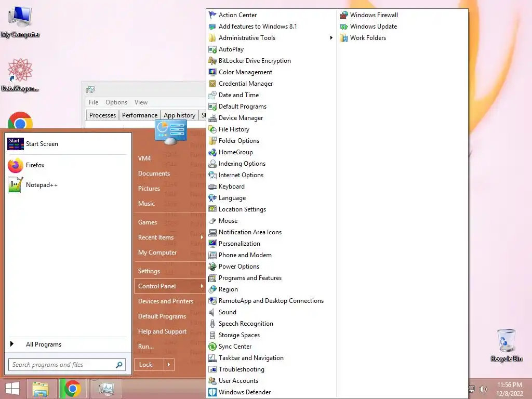
Task: Choose Help and Support
Action: pos(162,331)
